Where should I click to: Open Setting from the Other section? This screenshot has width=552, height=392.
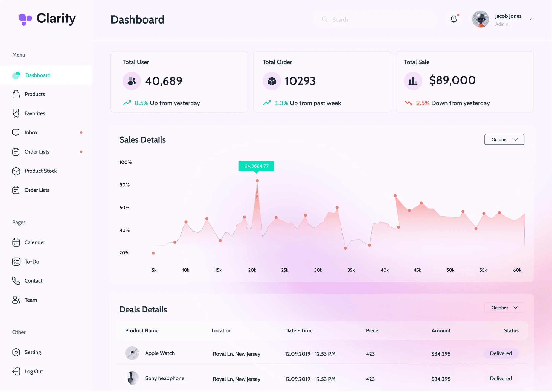pos(46,352)
